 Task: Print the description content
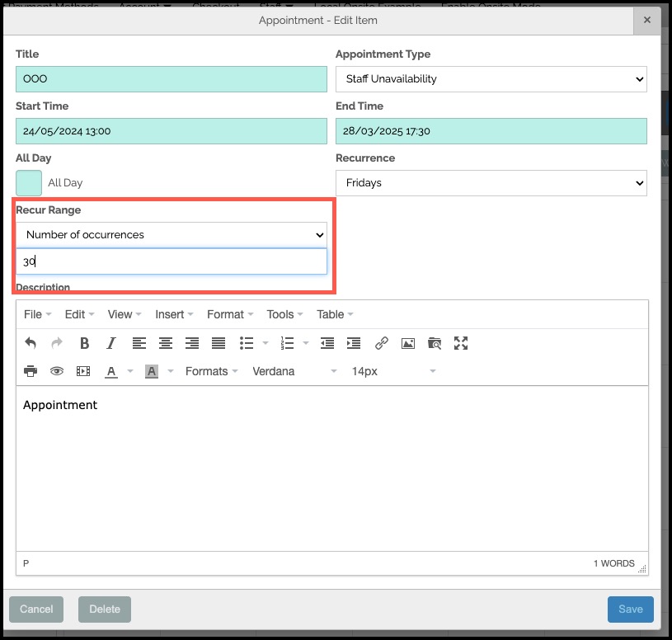(31, 371)
